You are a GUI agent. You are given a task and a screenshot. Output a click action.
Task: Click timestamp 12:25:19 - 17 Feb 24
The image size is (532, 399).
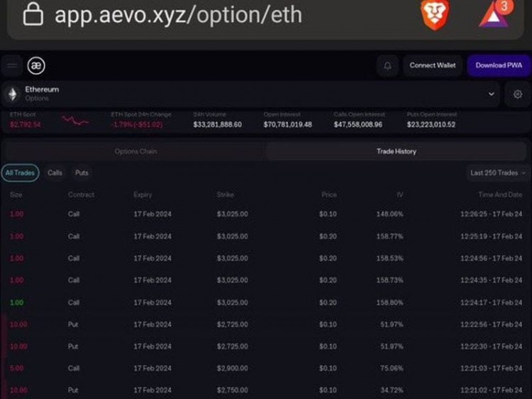coord(492,236)
